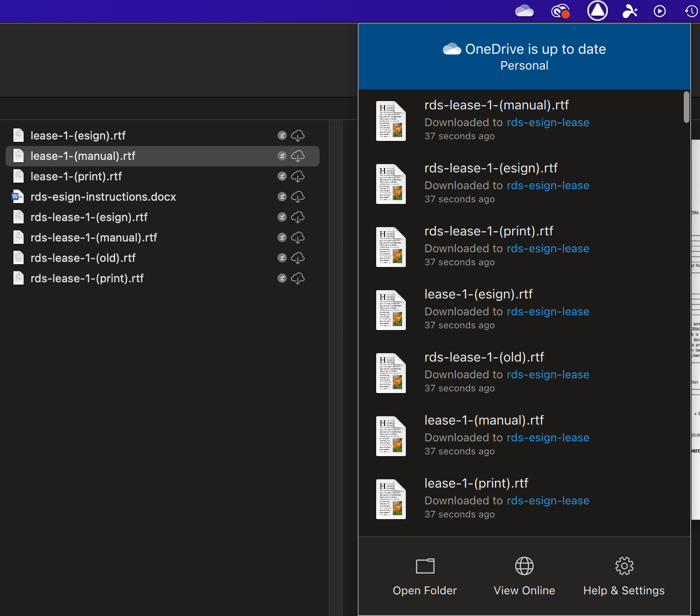Click the circular play button menu bar icon

tap(660, 11)
